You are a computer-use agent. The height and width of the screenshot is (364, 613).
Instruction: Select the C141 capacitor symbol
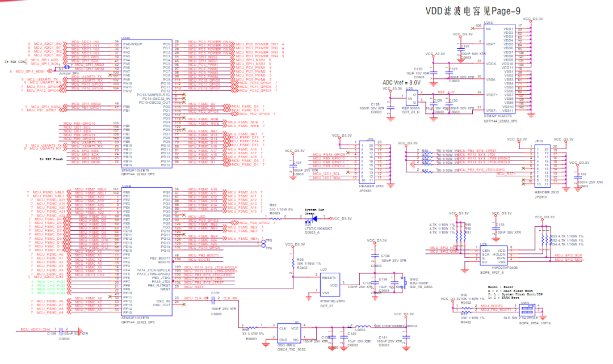point(406,336)
